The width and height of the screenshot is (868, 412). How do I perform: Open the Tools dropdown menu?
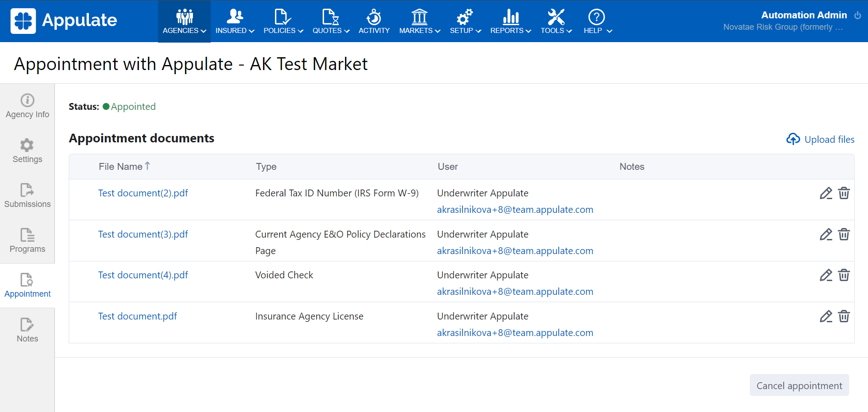click(556, 22)
